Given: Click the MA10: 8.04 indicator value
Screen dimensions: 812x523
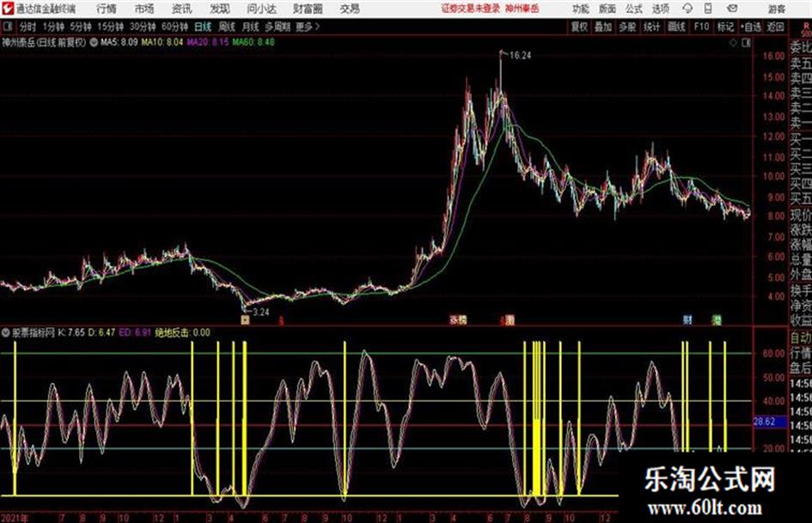Looking at the screenshot, I should tap(162, 42).
